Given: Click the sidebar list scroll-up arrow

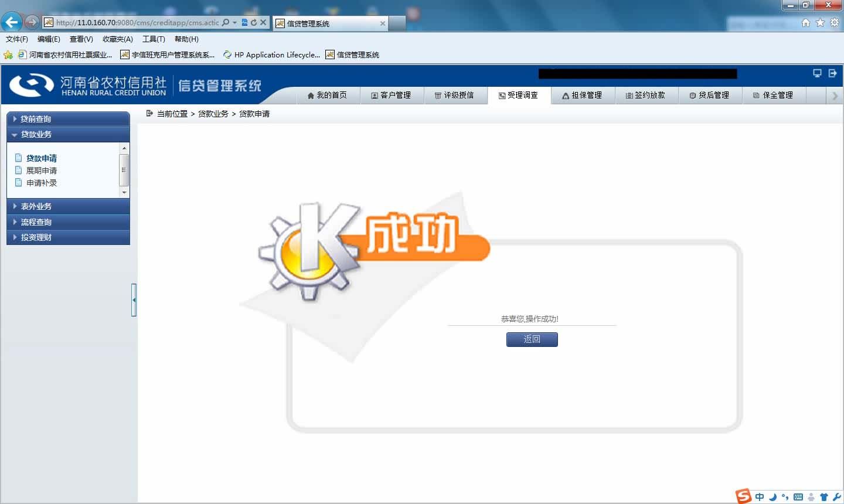Looking at the screenshot, I should tap(124, 148).
